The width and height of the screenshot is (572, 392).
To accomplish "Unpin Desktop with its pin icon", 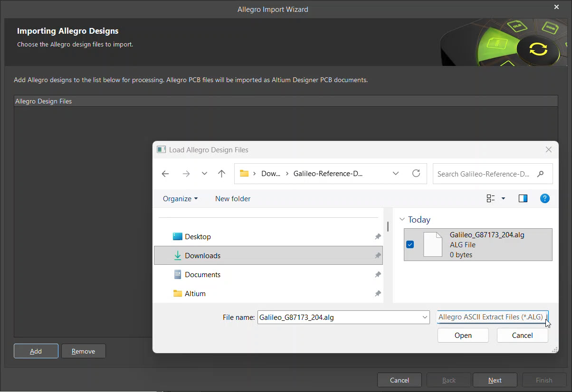I will point(378,236).
